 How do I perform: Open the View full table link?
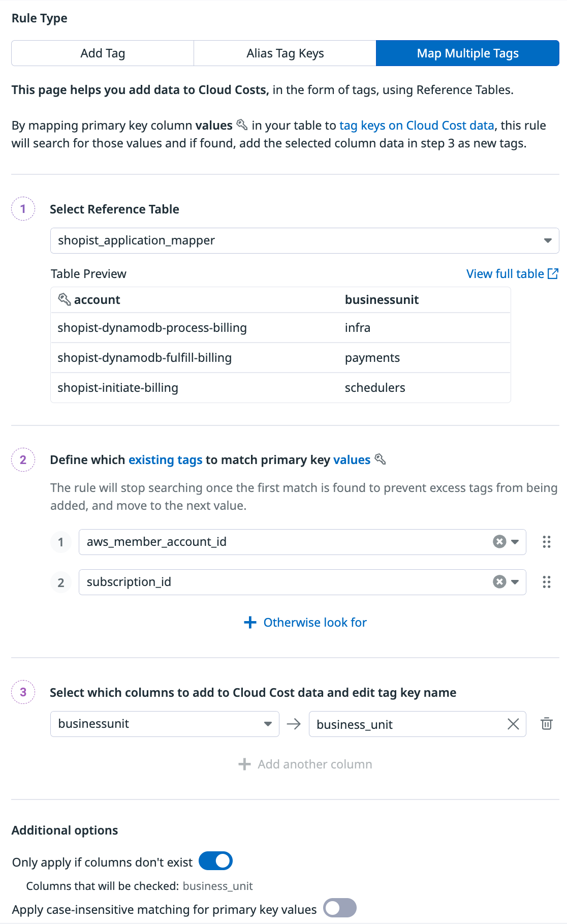tap(505, 274)
